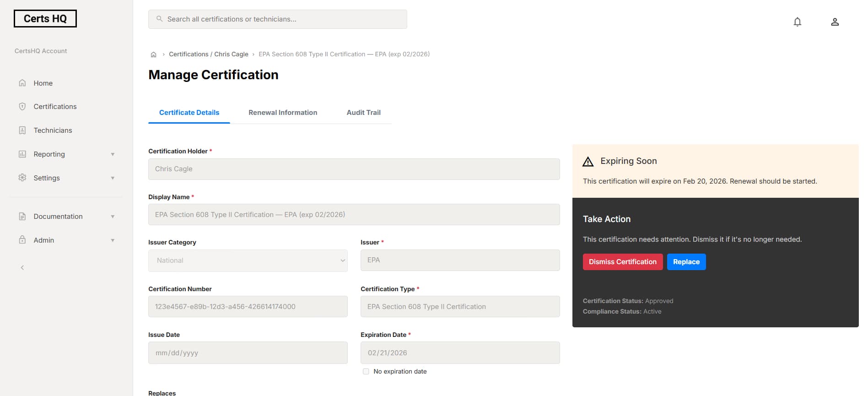The image size is (868, 396).
Task: Switch to the Renewal Information tab
Action: [x=282, y=113]
